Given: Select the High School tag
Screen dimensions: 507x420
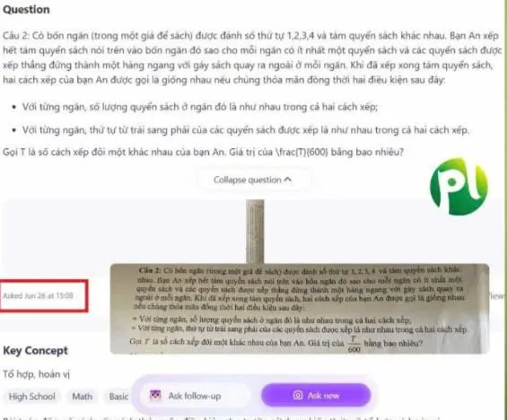Looking at the screenshot, I should (32, 397).
